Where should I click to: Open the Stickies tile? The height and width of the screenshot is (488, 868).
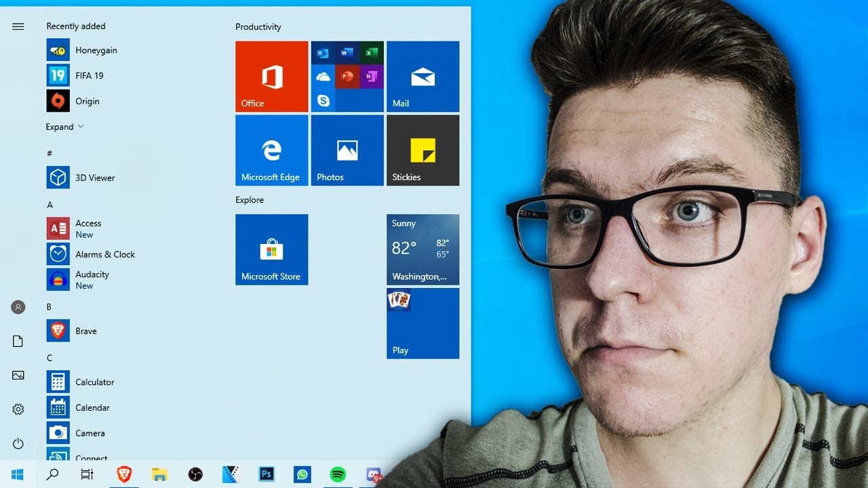(423, 150)
